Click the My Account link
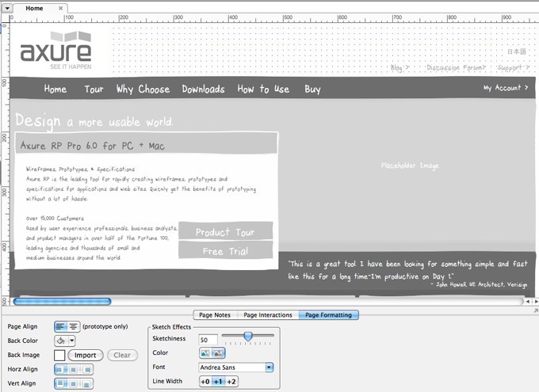Screen dimensions: 539x392 506,88
